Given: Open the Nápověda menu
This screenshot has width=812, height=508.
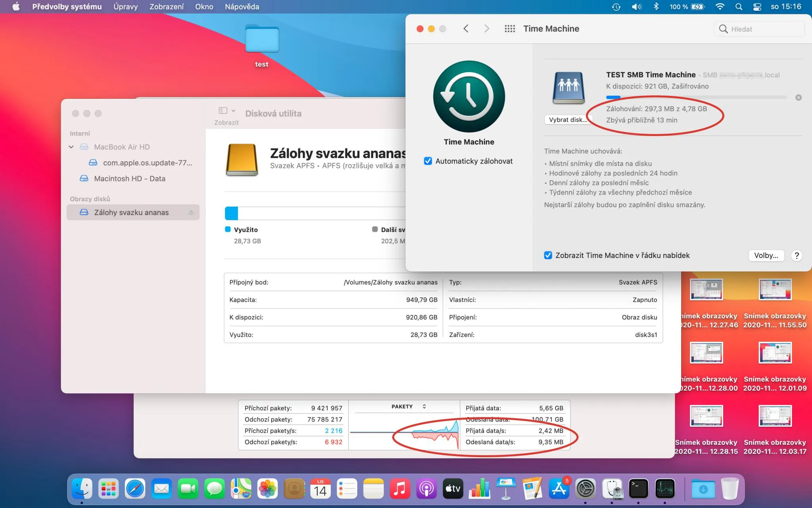Looking at the screenshot, I should point(242,7).
